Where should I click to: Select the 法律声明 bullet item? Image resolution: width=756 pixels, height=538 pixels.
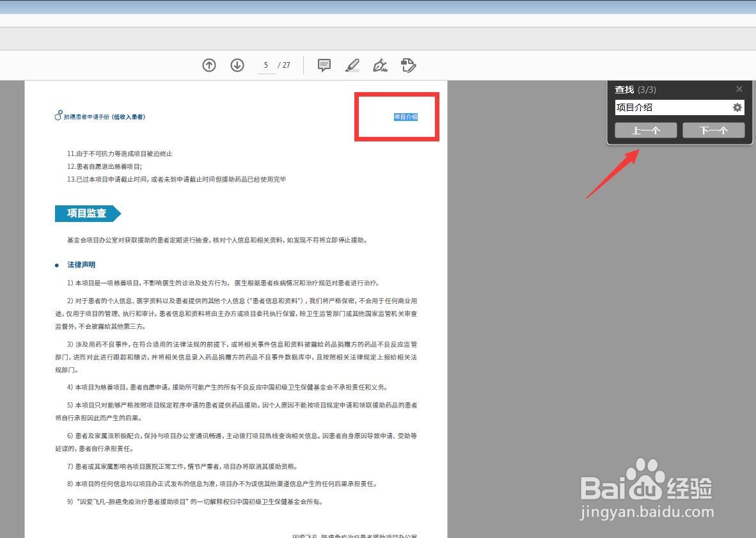pos(81,264)
